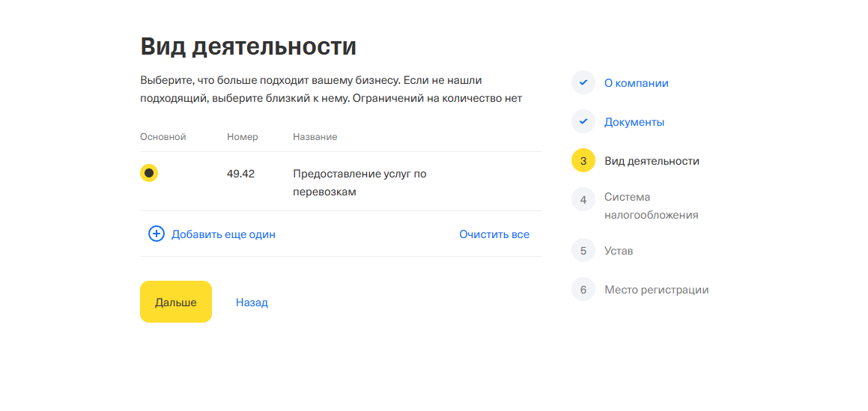Click the page heading 'Вид деятельности'
Image resolution: width=868 pixels, height=411 pixels.
point(248,46)
